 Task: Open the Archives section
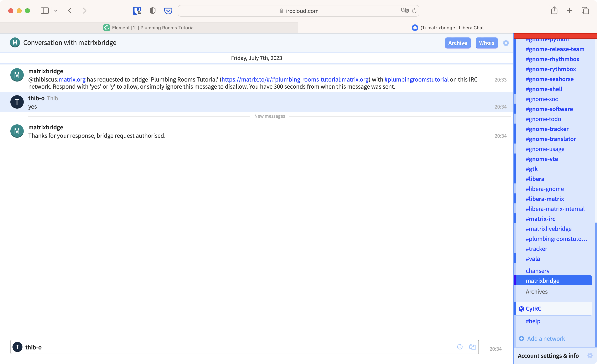pyautogui.click(x=536, y=292)
